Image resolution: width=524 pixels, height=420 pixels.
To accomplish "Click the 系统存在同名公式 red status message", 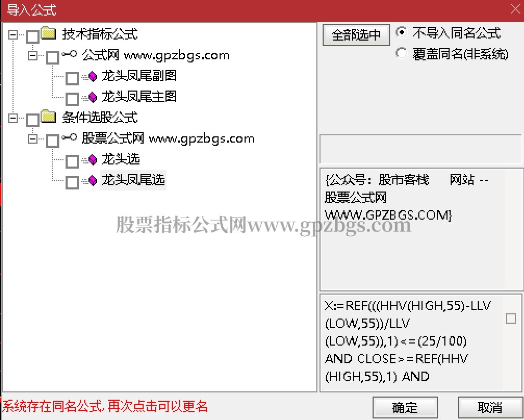I will point(105,406).
